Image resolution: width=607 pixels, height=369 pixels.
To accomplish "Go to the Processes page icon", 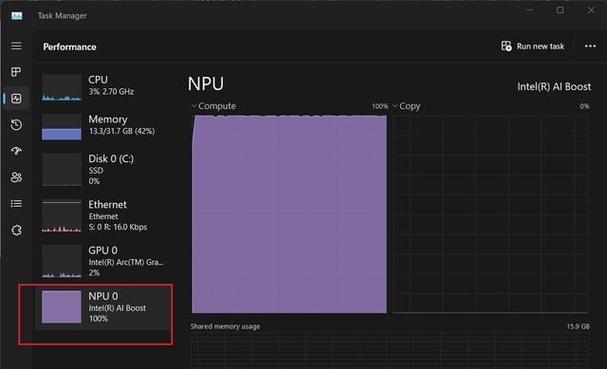I will click(16, 72).
